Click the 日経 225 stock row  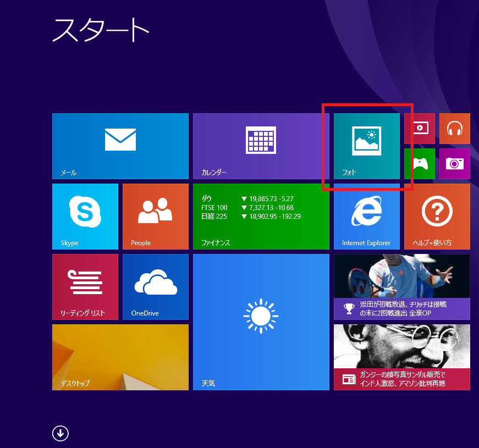[x=251, y=217]
